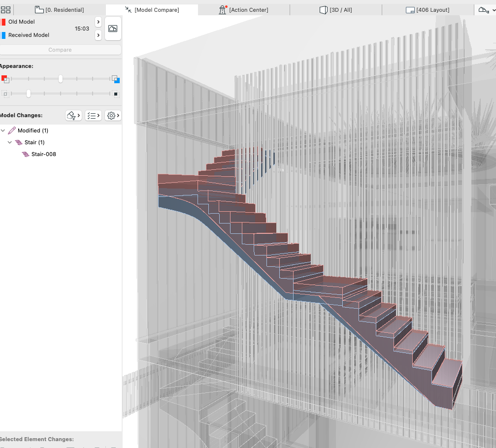496x448 pixels.
Task: Open the view options dropdown at the tab bar end
Action: (x=484, y=10)
